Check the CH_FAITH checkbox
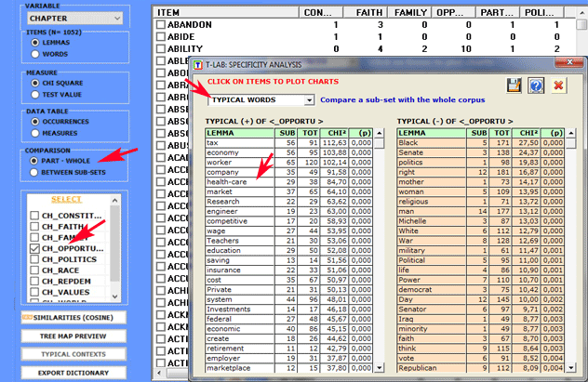The image size is (588, 382). tap(34, 226)
